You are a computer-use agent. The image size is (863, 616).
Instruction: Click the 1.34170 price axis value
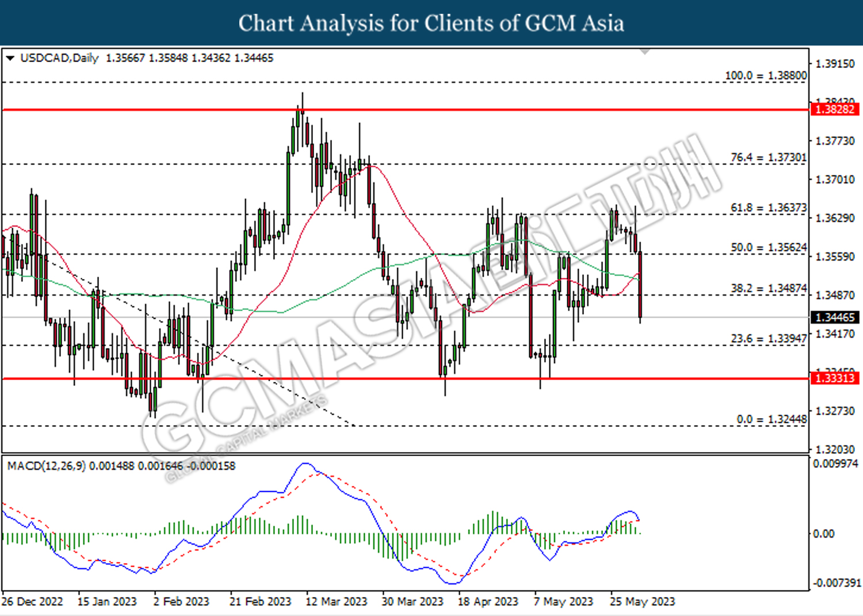[835, 334]
